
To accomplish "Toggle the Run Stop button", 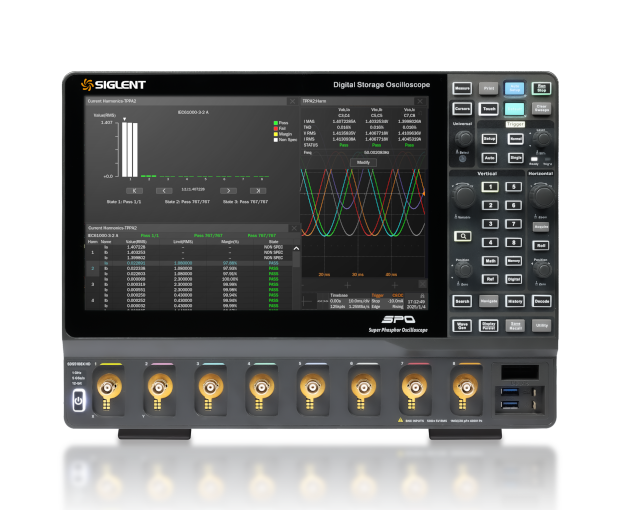I will pos(541,88).
